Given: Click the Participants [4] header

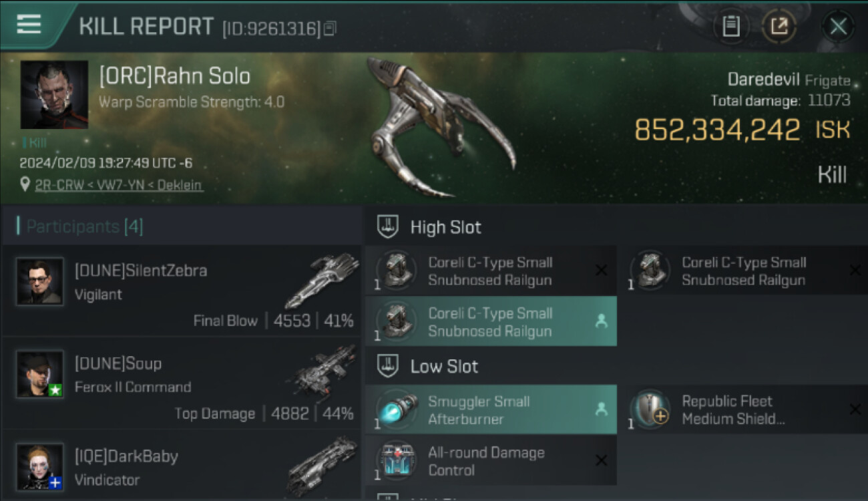Looking at the screenshot, I should pyautogui.click(x=85, y=226).
